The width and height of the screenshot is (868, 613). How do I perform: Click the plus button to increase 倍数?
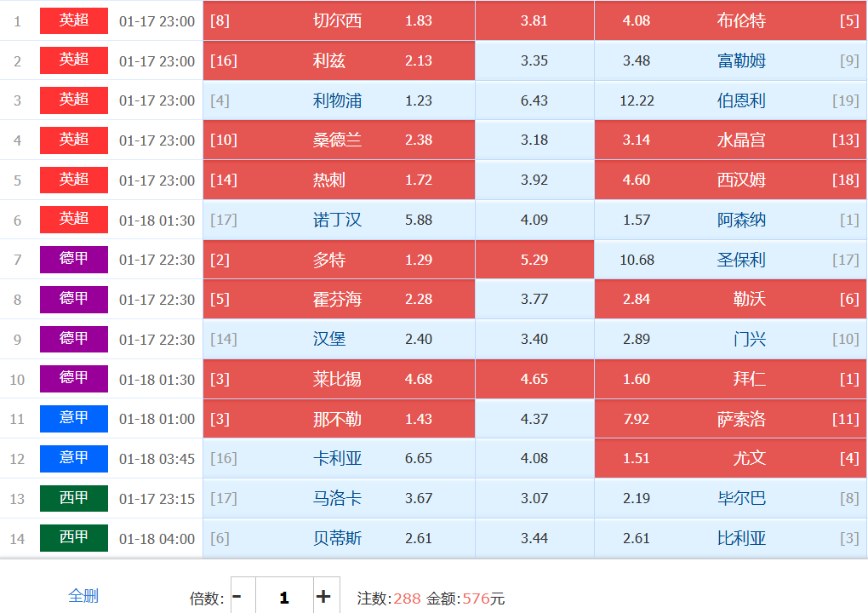323,597
